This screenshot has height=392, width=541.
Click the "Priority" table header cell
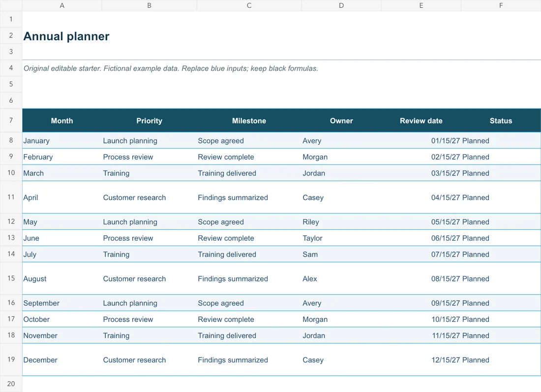click(150, 120)
